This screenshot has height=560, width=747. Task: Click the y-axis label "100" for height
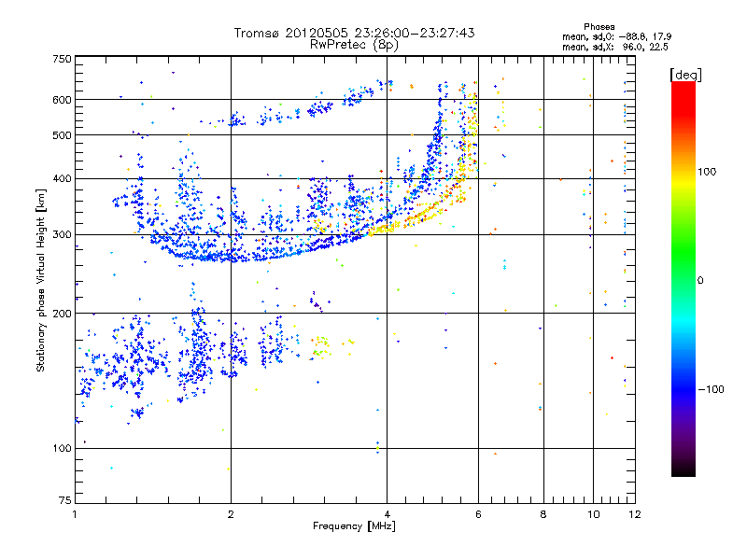(62, 449)
